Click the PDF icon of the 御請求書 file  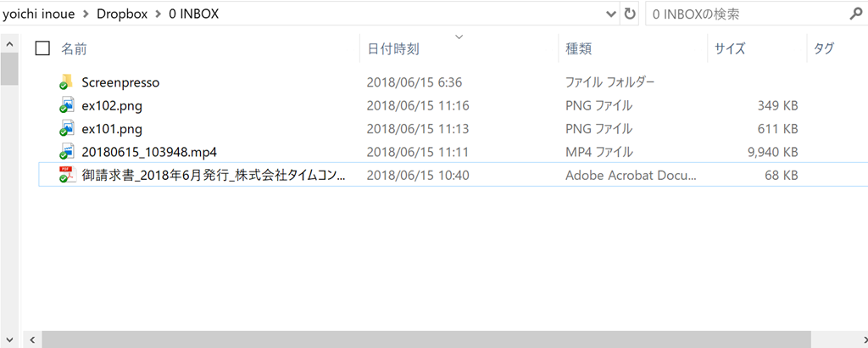pos(66,175)
